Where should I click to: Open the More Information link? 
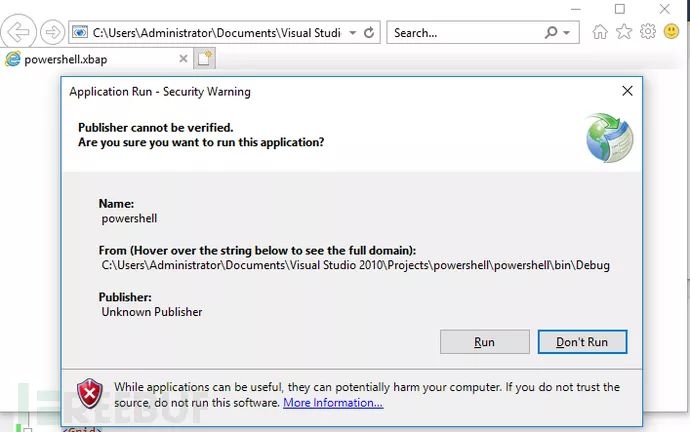pos(333,403)
